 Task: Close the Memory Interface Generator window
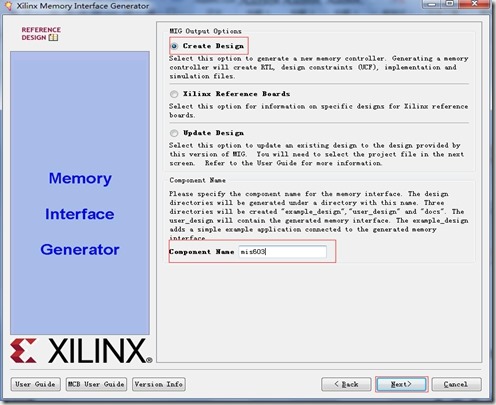pos(475,4)
